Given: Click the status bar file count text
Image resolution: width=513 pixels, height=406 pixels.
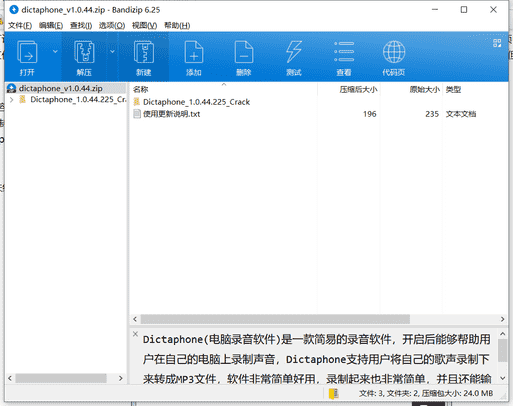Looking at the screenshot, I should pyautogui.click(x=426, y=394).
